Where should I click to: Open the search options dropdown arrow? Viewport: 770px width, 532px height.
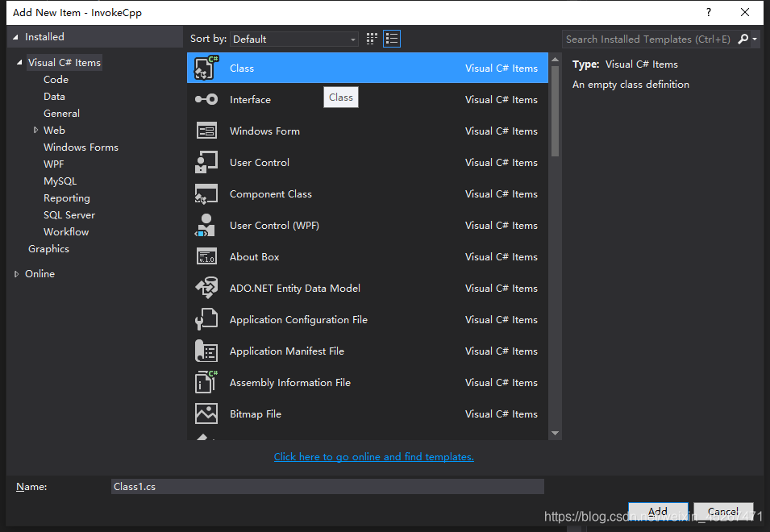pyautogui.click(x=755, y=39)
